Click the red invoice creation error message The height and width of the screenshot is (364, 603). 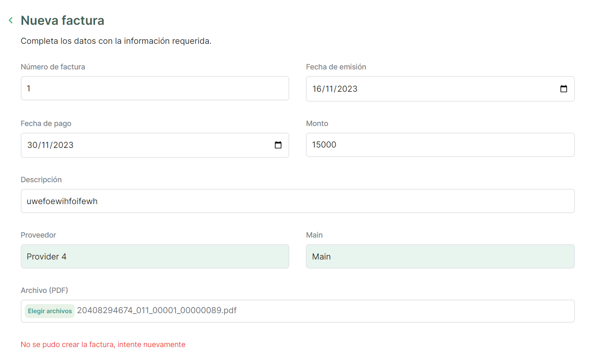click(x=103, y=345)
